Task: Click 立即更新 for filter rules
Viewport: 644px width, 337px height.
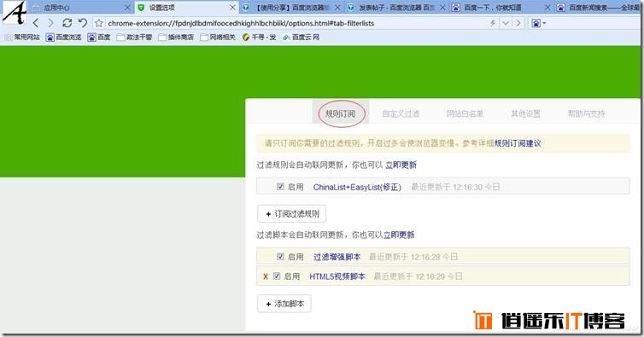Action: (x=401, y=165)
